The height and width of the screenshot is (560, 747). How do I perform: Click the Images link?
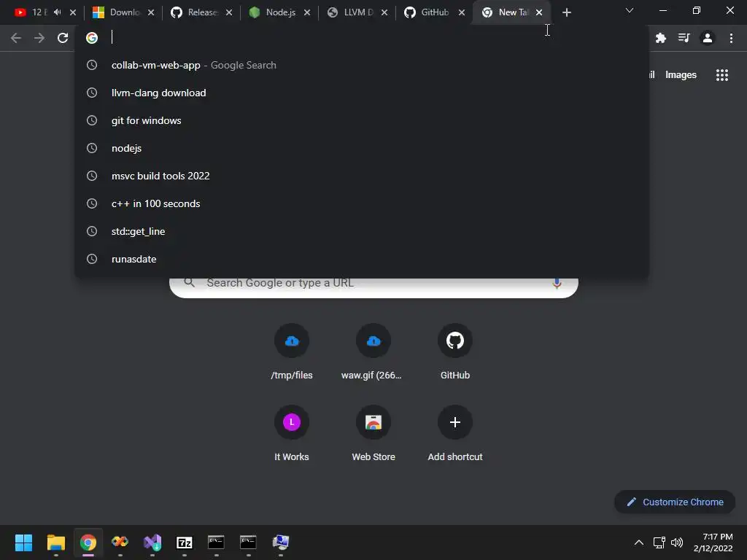pos(681,75)
